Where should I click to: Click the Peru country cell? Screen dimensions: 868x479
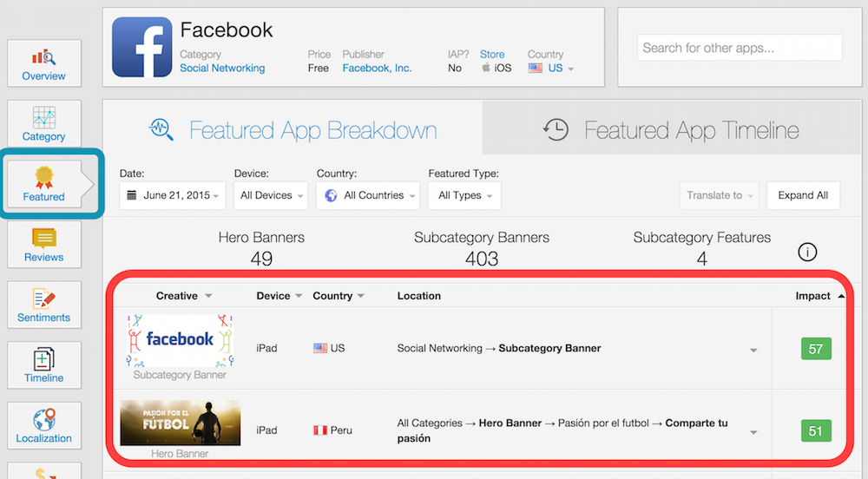332,430
